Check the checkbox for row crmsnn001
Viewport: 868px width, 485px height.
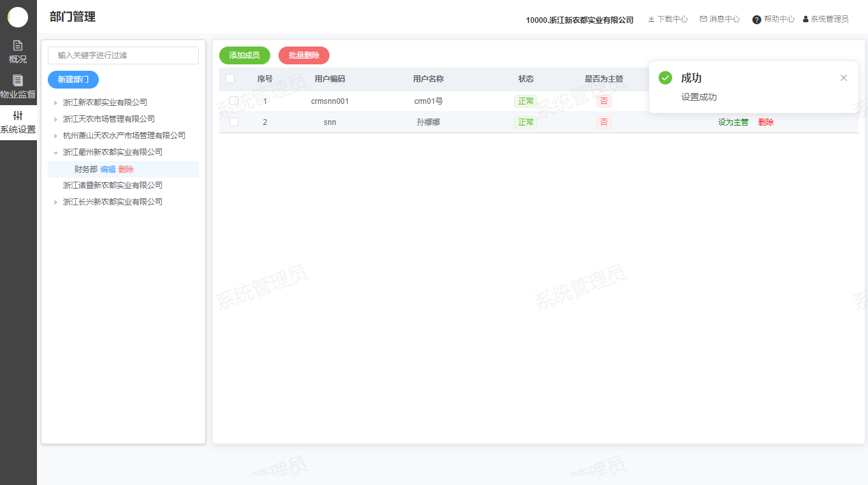pyautogui.click(x=234, y=101)
